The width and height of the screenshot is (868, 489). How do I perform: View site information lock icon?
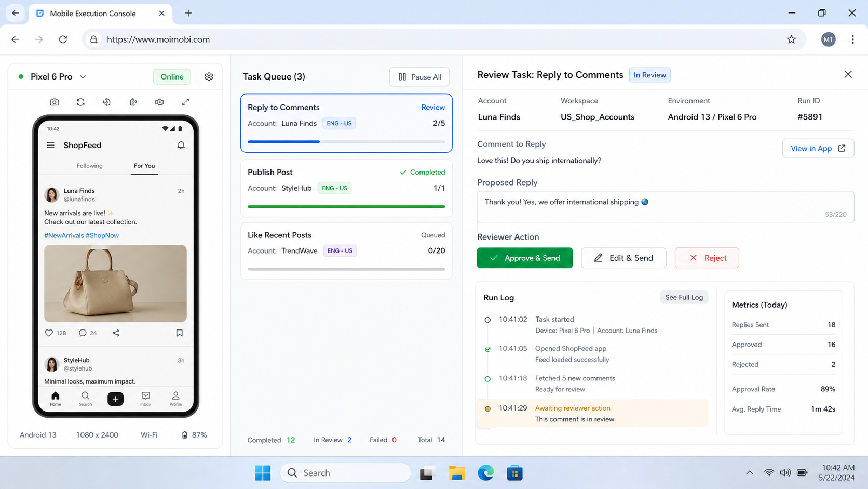(93, 39)
